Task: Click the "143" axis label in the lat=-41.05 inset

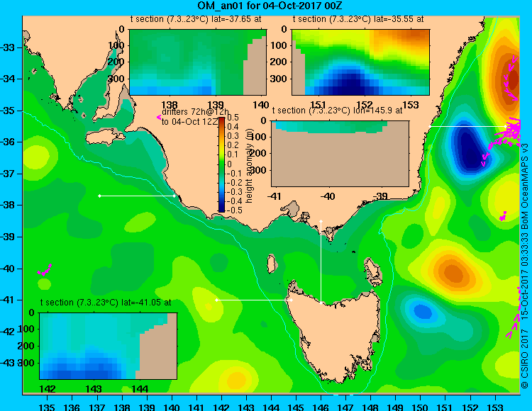Action: (x=94, y=388)
